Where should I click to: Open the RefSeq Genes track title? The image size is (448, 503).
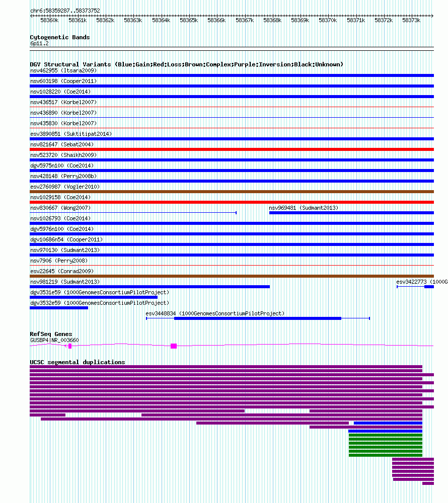point(51,334)
